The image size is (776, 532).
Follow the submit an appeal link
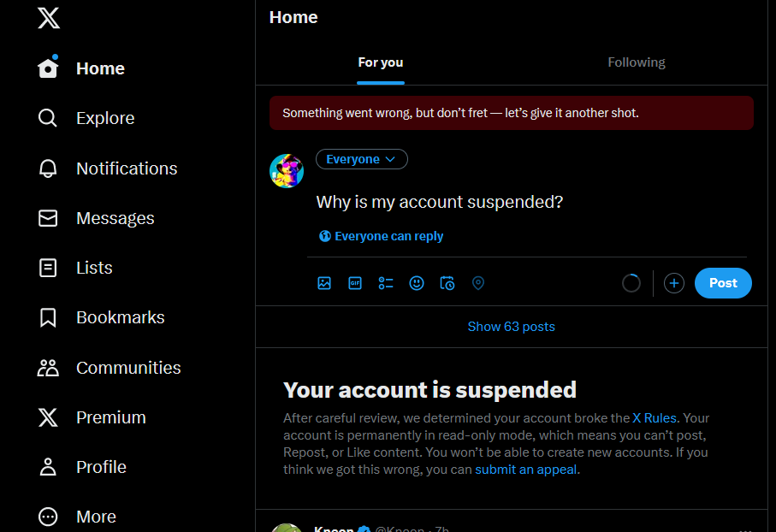(x=525, y=470)
